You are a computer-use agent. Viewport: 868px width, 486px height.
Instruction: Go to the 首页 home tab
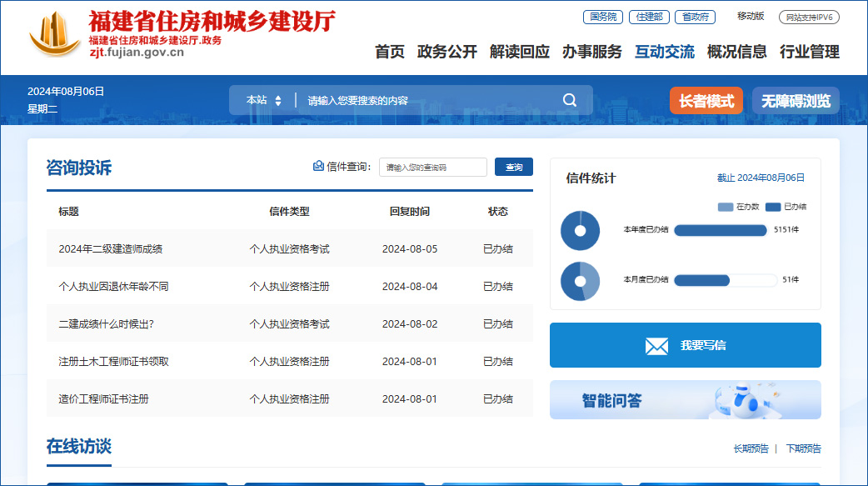(x=389, y=52)
